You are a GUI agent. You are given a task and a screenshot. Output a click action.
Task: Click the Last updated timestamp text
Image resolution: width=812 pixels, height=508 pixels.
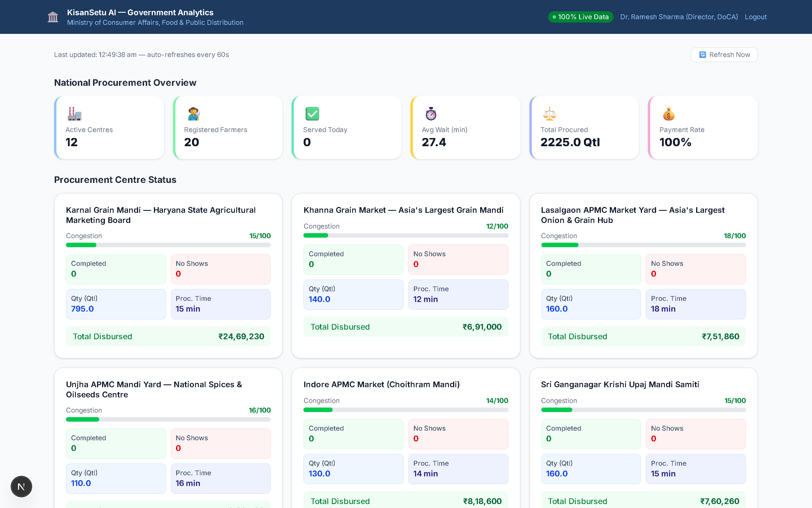(x=141, y=55)
